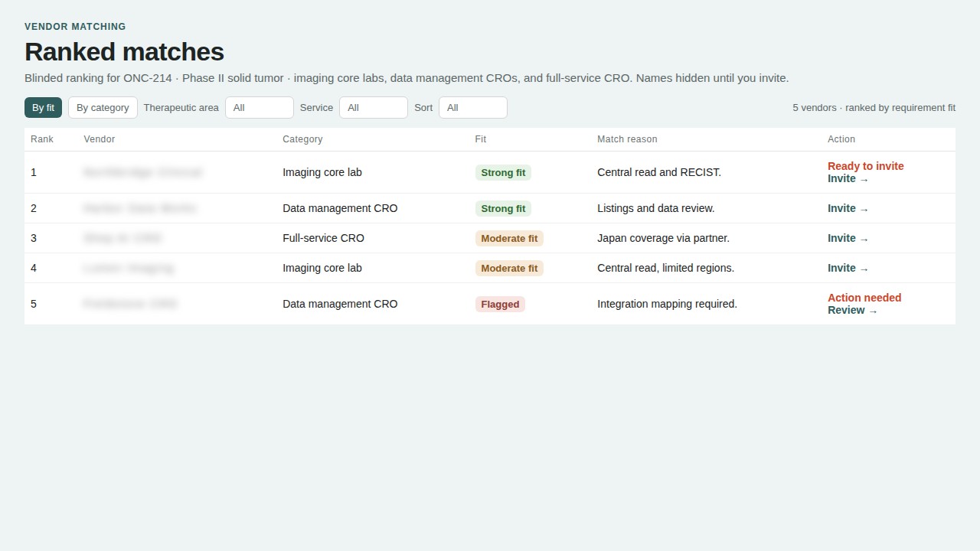Invite the rank 3 full-service CRO
This screenshot has width=980, height=551.
tap(848, 238)
